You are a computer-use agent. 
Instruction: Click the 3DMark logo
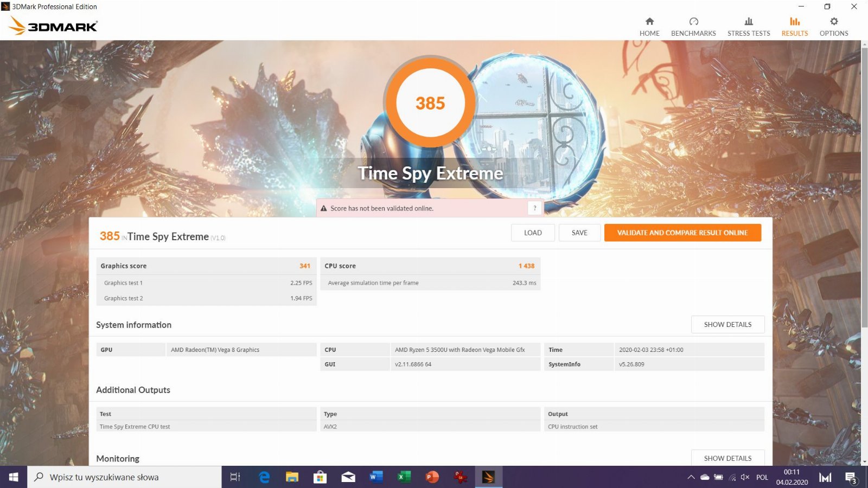pyautogui.click(x=53, y=25)
